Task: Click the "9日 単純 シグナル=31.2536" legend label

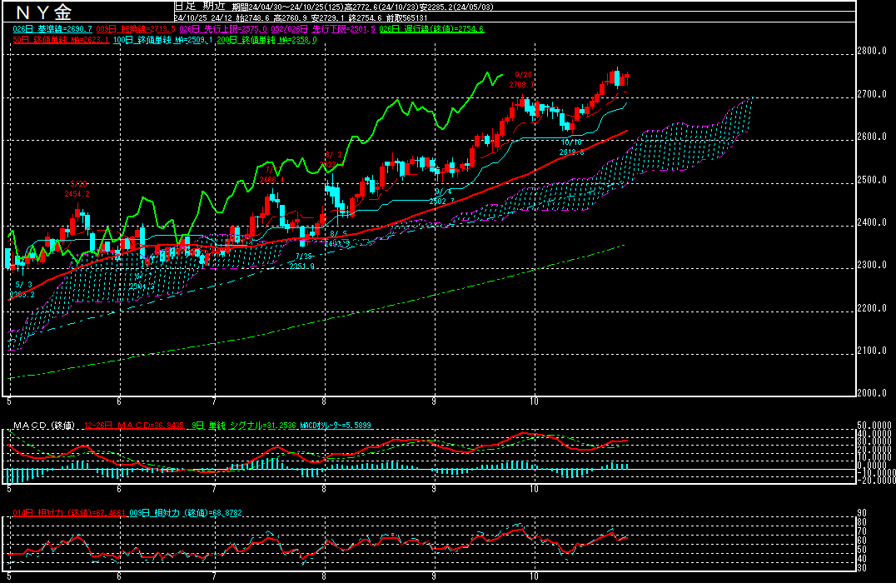Action: [244, 426]
